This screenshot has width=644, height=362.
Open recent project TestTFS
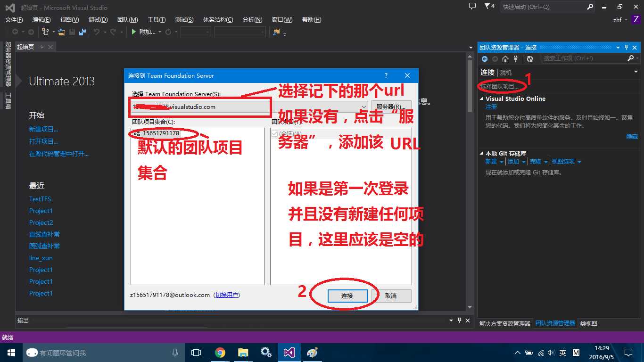coord(40,199)
